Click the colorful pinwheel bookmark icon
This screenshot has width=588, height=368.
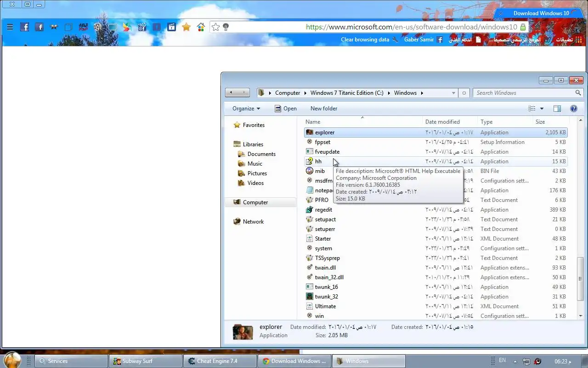coord(127,27)
